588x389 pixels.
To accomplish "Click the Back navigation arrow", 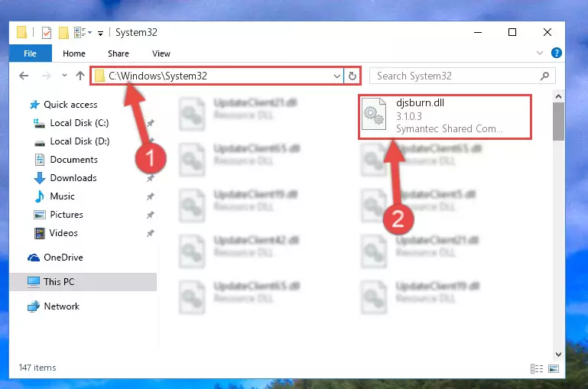I will [24, 76].
